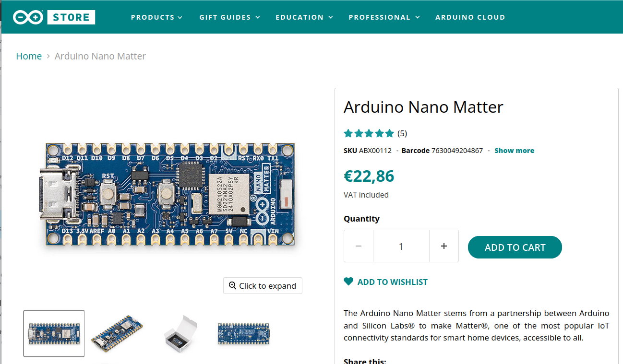Image resolution: width=623 pixels, height=364 pixels.
Task: Click the wishlist heart icon
Action: click(x=348, y=282)
